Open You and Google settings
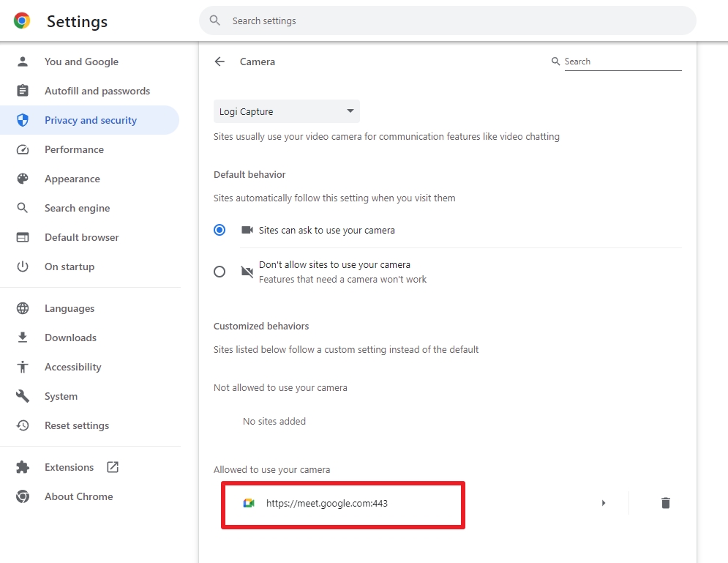The width and height of the screenshot is (728, 563). pyautogui.click(x=81, y=61)
